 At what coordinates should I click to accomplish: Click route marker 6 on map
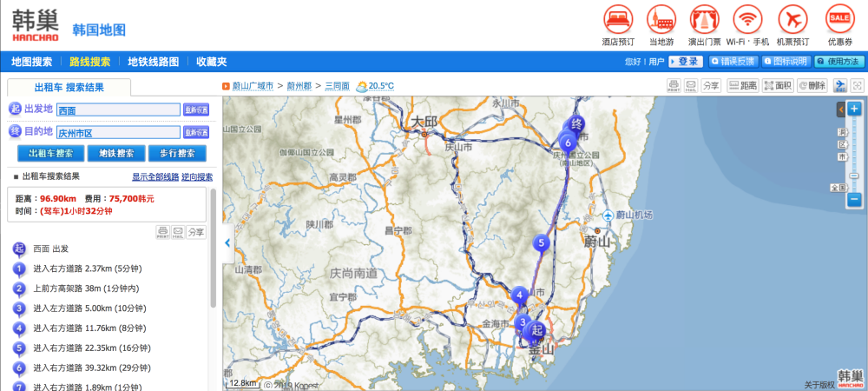click(568, 143)
